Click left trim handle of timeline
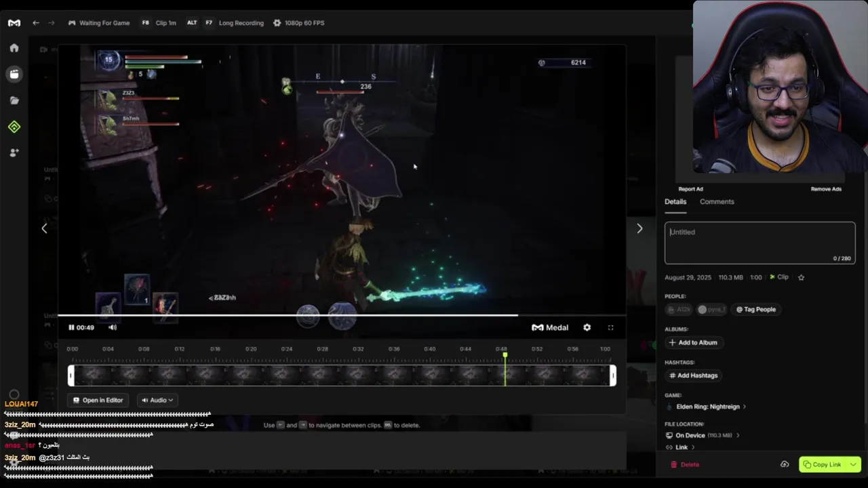The width and height of the screenshot is (868, 488). coord(71,375)
